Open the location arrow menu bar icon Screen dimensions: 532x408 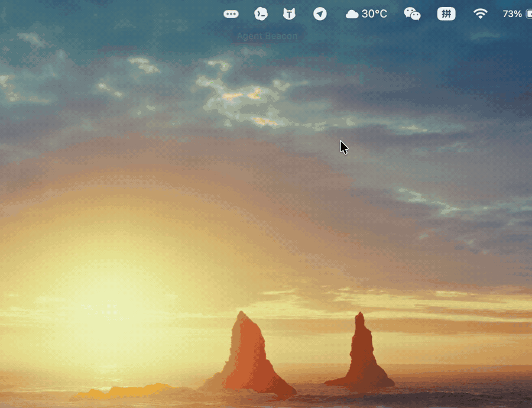tap(320, 14)
